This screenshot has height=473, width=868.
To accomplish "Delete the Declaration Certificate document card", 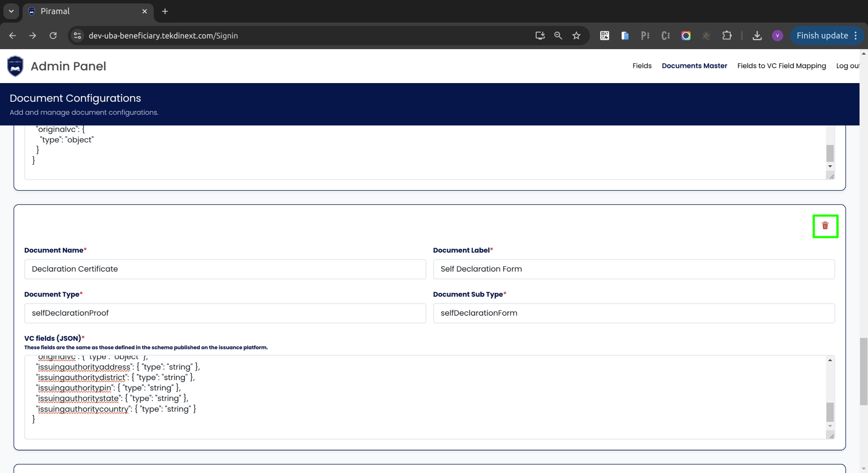I will (x=825, y=226).
